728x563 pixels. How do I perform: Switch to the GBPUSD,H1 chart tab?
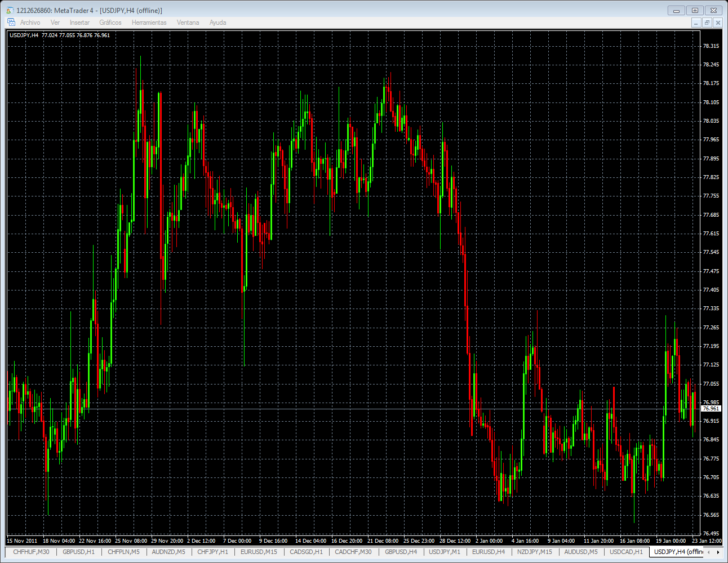click(x=78, y=552)
